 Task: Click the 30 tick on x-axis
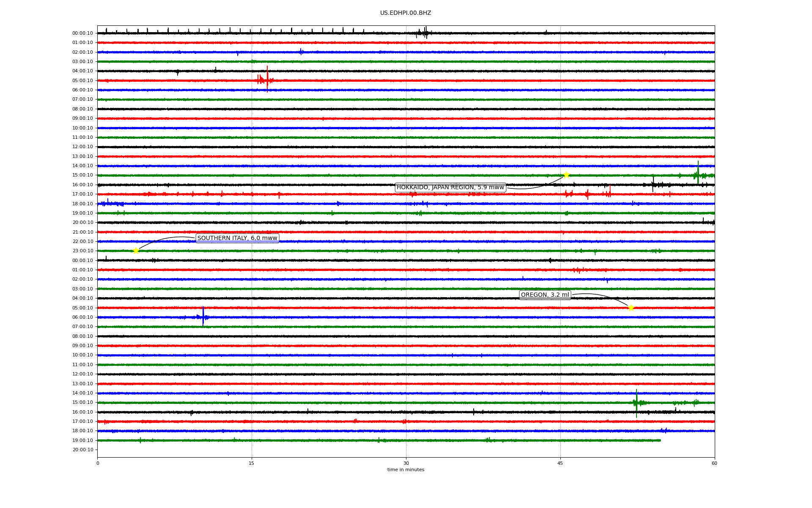point(406,463)
